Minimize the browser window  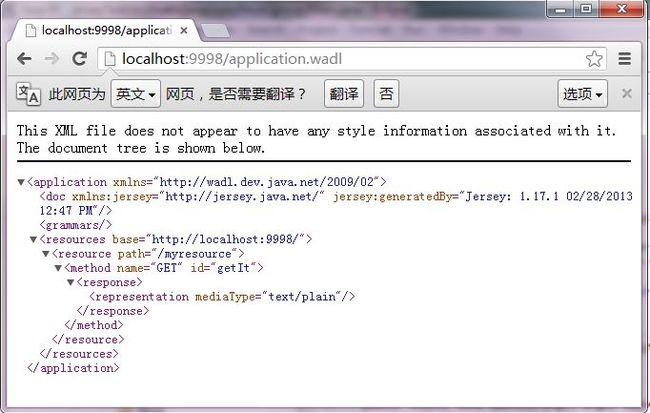coord(560,8)
